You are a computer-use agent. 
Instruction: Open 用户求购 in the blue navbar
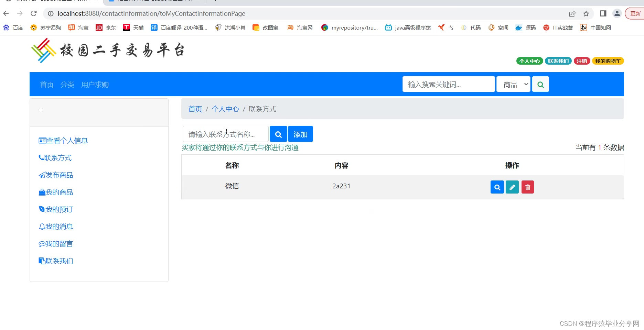click(95, 85)
